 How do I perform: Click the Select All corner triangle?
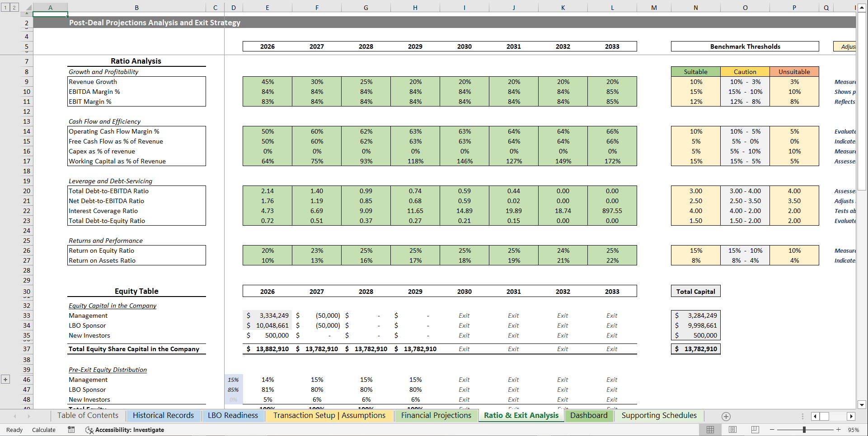point(29,7)
